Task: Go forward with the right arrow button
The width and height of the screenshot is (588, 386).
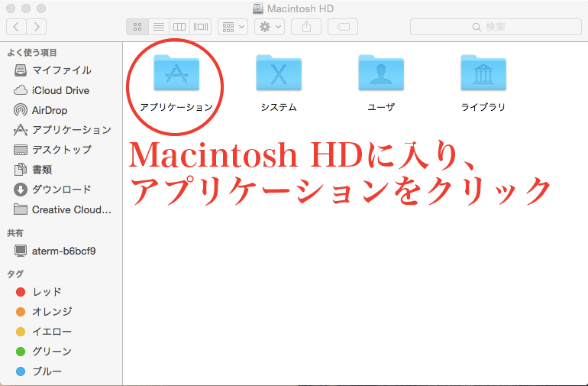Action: (x=37, y=27)
